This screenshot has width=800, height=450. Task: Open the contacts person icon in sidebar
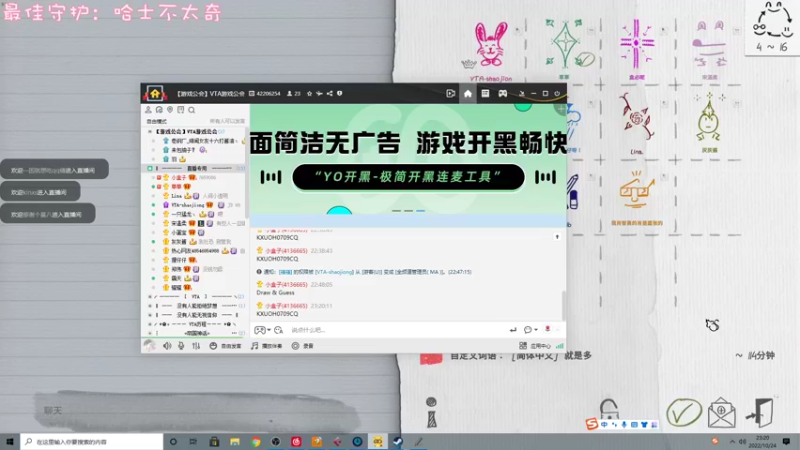pyautogui.click(x=148, y=110)
